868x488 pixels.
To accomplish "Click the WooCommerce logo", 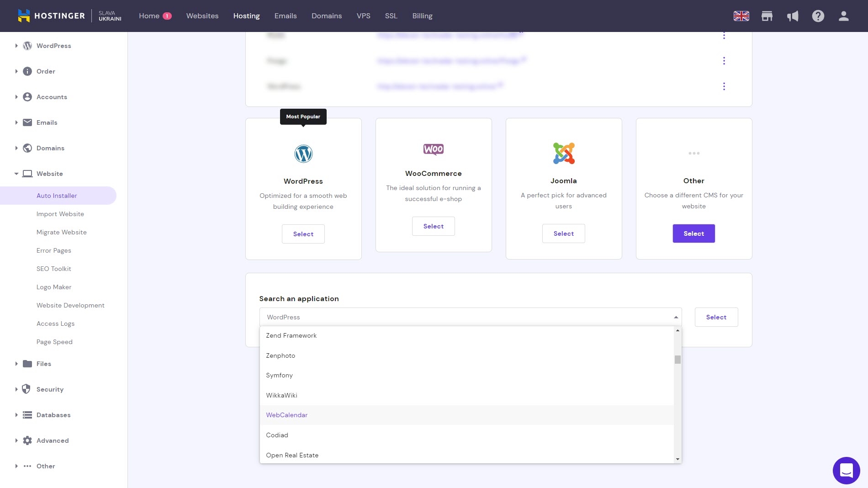I will coord(434,149).
